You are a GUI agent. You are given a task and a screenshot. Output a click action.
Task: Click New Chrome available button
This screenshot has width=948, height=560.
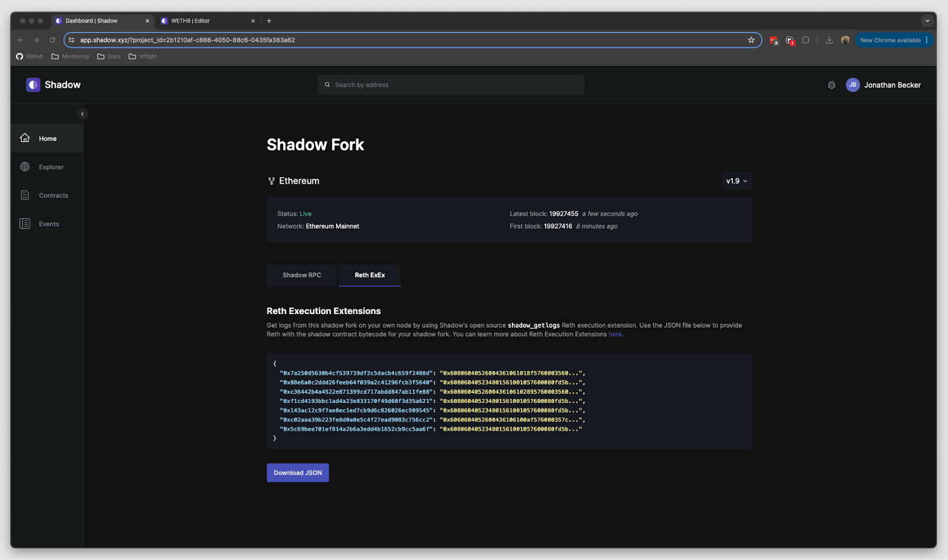pyautogui.click(x=893, y=40)
